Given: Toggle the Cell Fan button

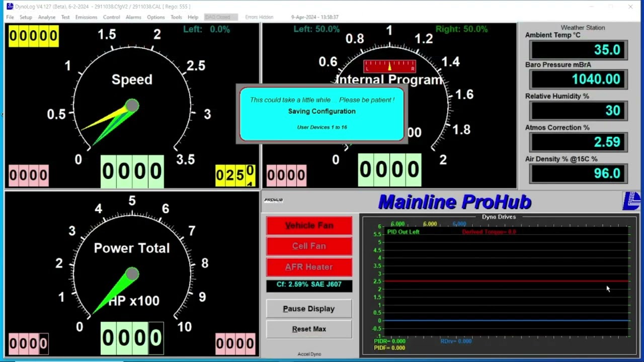Looking at the screenshot, I should 309,246.
